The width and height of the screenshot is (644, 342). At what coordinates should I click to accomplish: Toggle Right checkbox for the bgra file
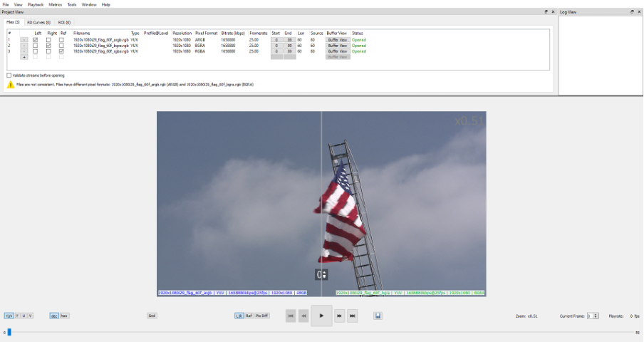pyautogui.click(x=48, y=46)
